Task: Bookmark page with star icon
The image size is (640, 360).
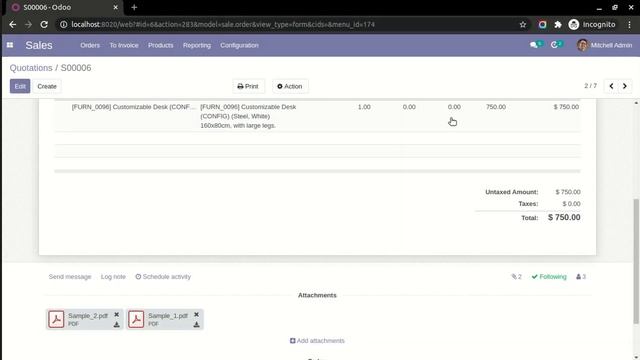Action: coord(523,24)
